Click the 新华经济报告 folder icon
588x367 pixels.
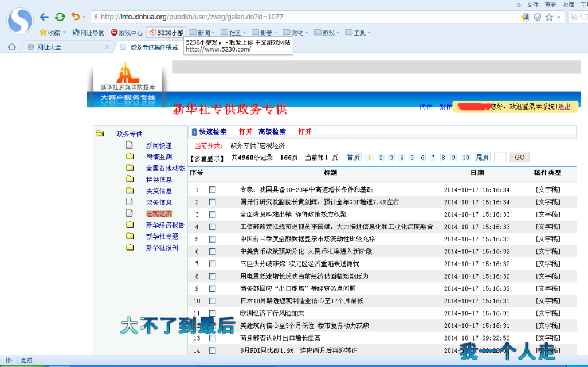130,224
